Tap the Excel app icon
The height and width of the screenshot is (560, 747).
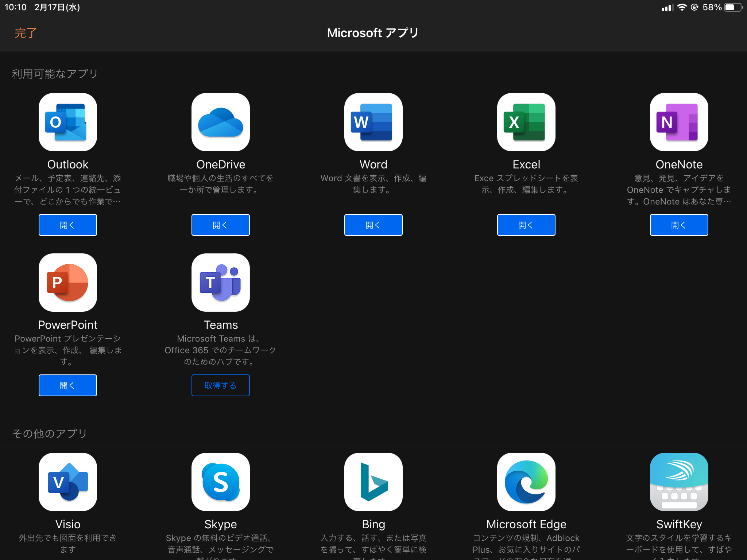click(x=526, y=122)
